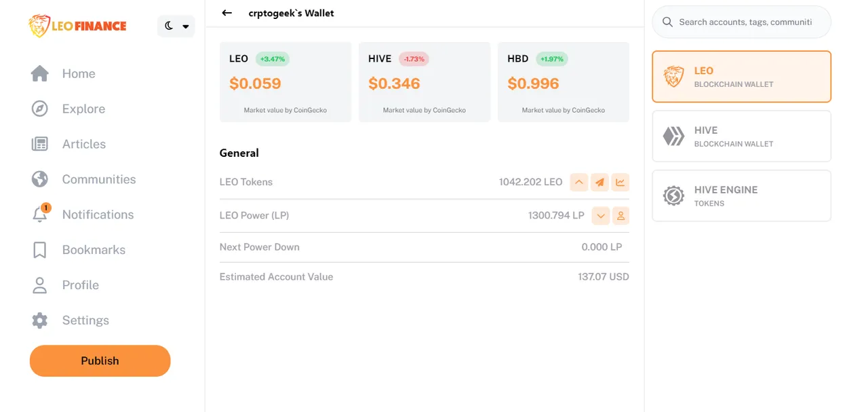868x412 pixels.
Task: Click the HIVE logo icon
Action: click(x=673, y=136)
